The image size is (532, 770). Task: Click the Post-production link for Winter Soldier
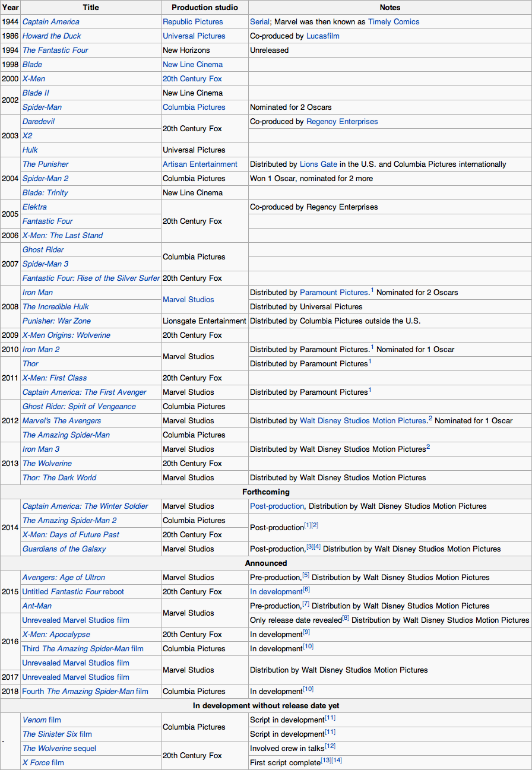[x=277, y=506]
